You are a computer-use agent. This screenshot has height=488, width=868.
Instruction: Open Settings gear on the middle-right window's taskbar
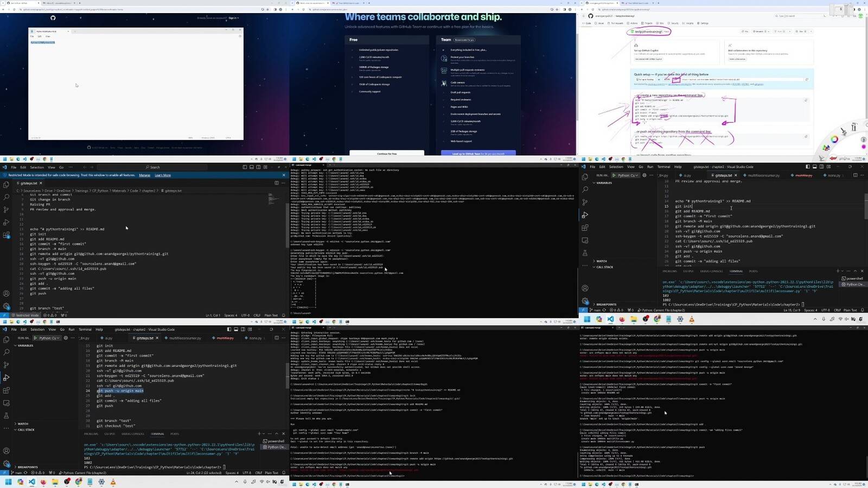click(680, 319)
